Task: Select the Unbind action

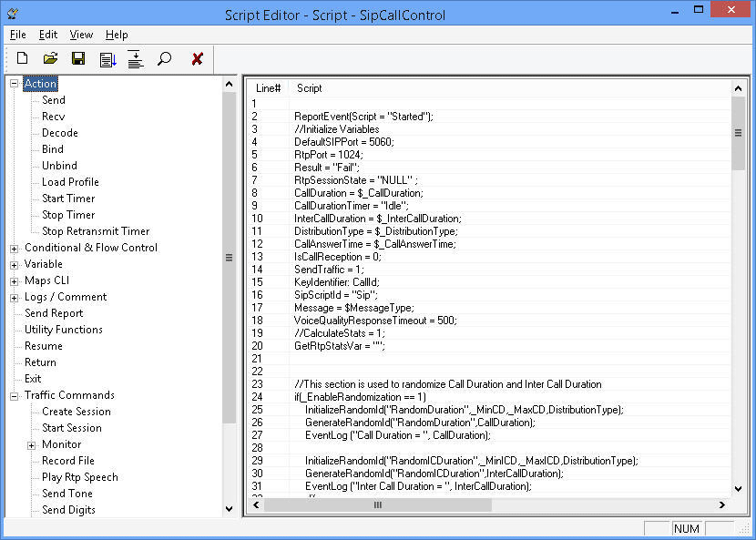Action: pos(59,166)
